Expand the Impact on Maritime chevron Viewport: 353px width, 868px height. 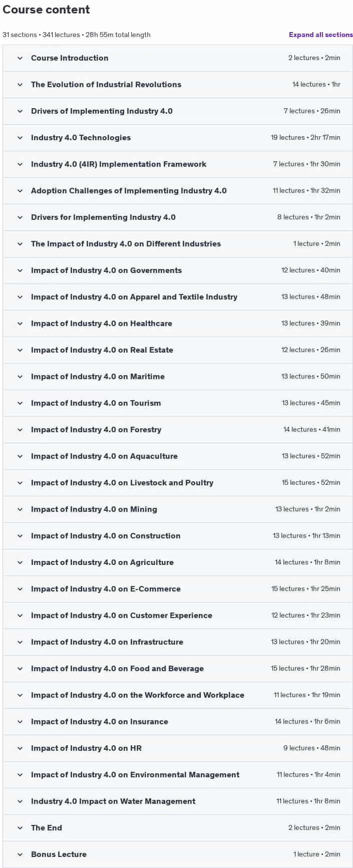point(20,377)
